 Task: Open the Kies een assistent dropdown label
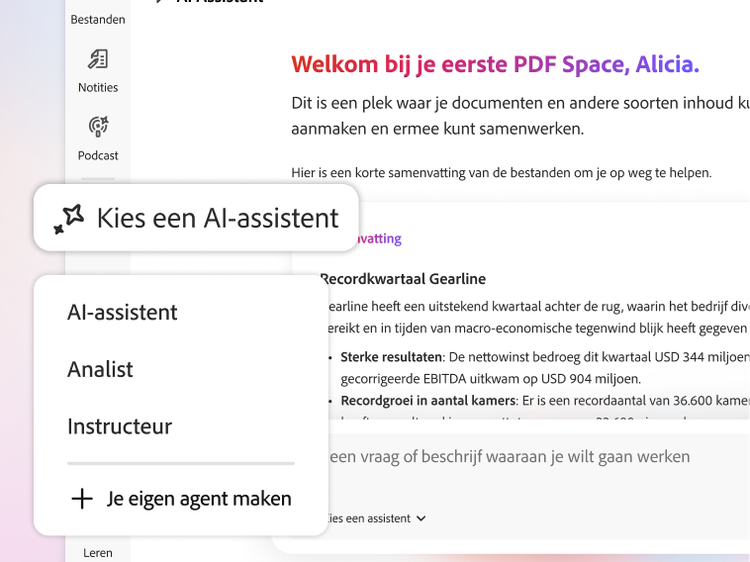[369, 518]
